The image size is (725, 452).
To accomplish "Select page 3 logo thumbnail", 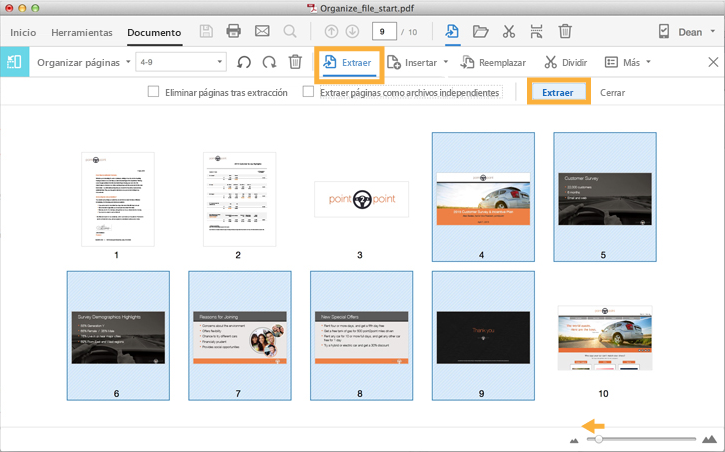I will (x=362, y=199).
